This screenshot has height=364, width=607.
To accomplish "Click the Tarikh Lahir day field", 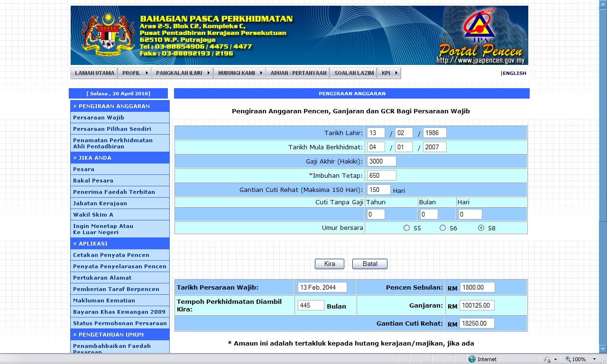I will tap(376, 133).
